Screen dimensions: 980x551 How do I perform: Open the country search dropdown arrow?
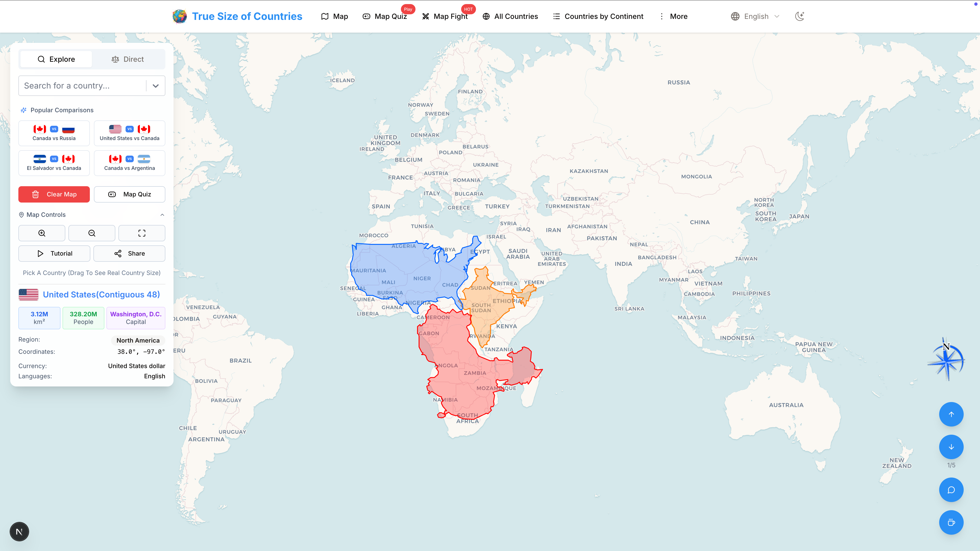[156, 86]
